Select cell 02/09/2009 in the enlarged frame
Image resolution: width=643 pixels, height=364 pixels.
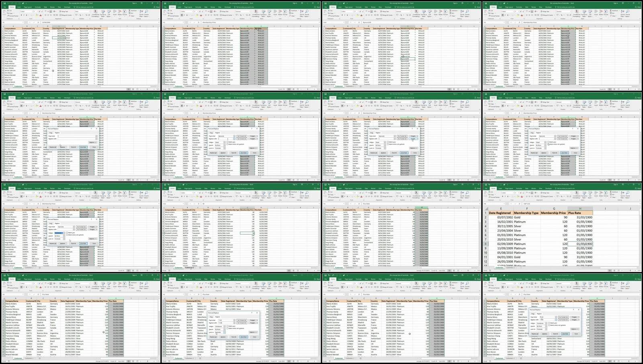[500, 244]
